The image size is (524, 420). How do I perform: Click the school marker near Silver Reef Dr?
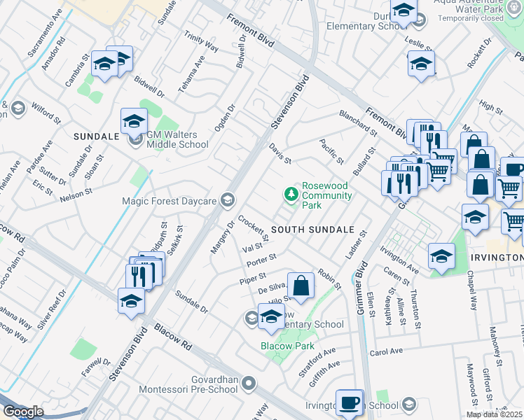131,302
